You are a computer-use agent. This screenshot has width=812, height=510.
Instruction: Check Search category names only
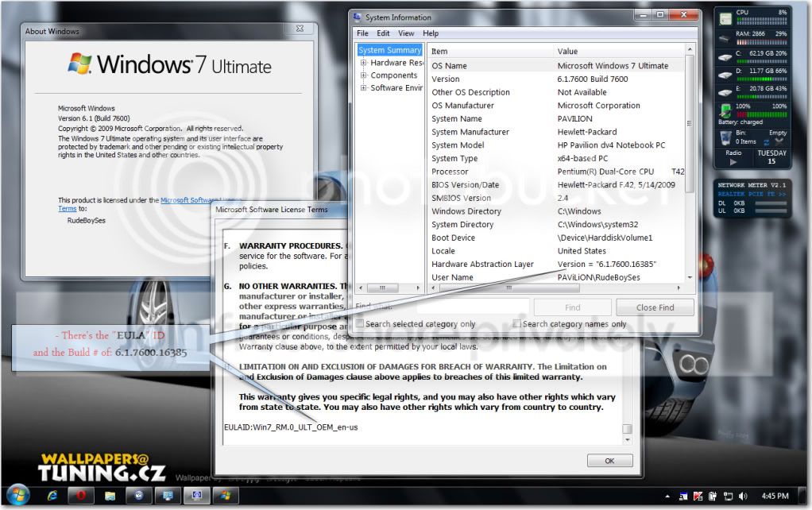(516, 323)
